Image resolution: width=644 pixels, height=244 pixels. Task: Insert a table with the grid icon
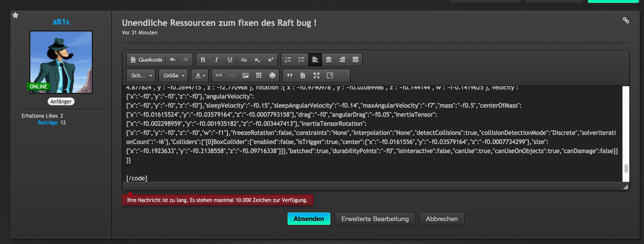[x=259, y=76]
